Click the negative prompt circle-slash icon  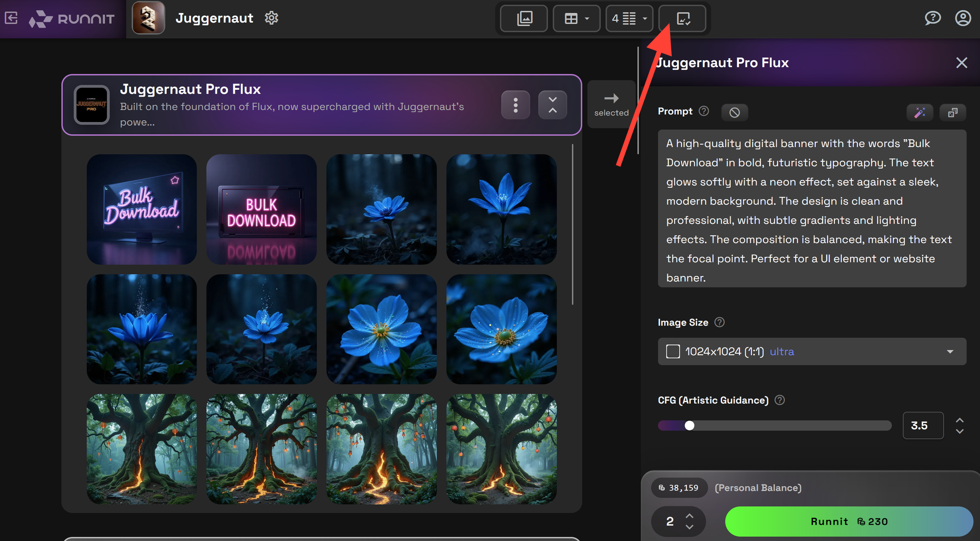click(735, 112)
